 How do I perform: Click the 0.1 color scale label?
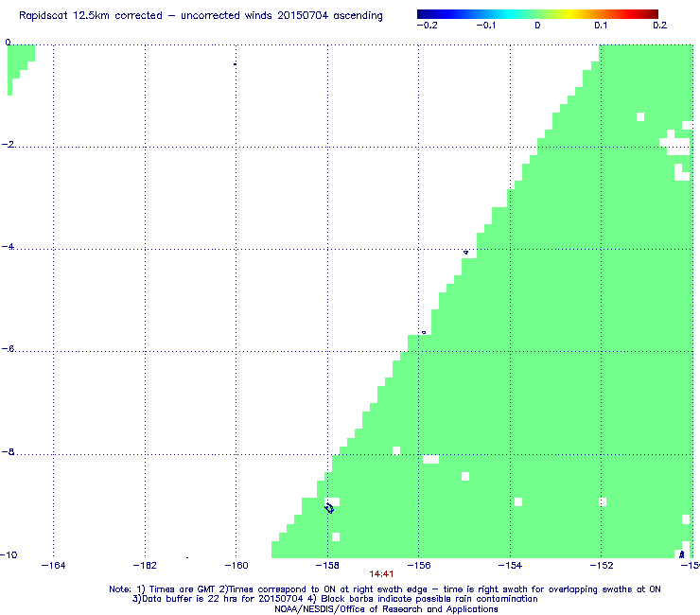click(x=601, y=26)
